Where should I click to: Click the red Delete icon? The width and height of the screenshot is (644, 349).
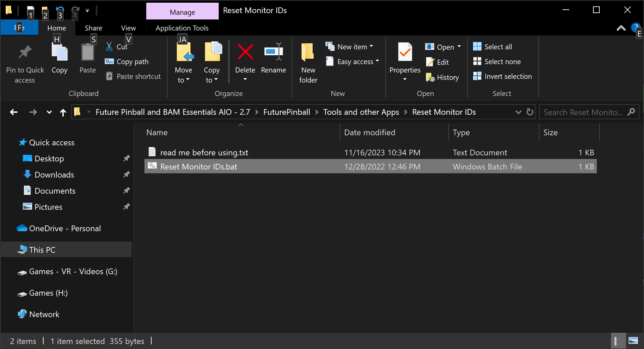245,53
